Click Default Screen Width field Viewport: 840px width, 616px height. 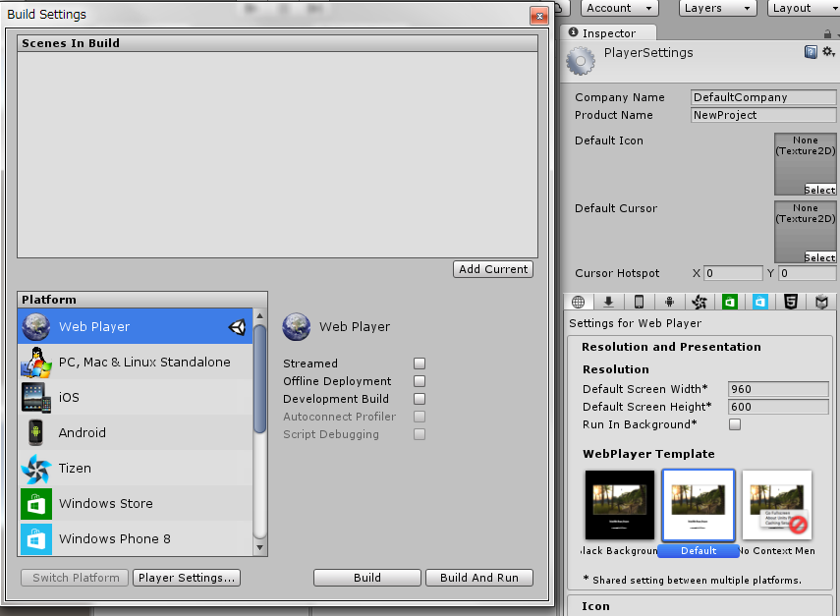click(778, 389)
